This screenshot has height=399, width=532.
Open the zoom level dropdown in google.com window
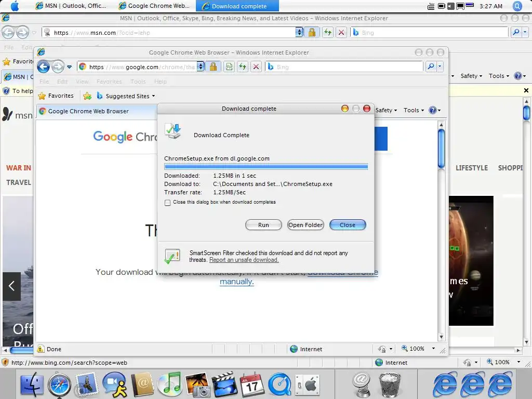[x=433, y=349]
